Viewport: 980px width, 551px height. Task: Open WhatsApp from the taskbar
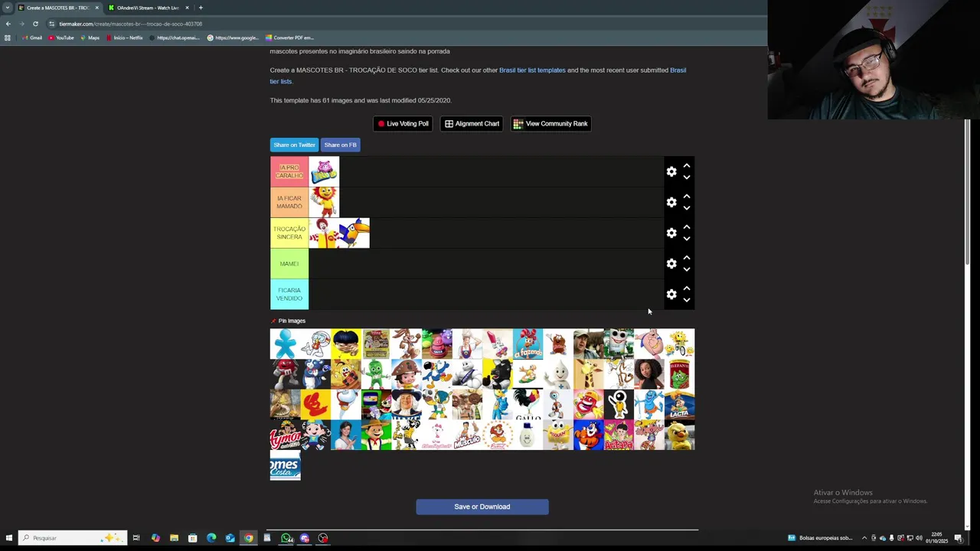click(x=286, y=538)
